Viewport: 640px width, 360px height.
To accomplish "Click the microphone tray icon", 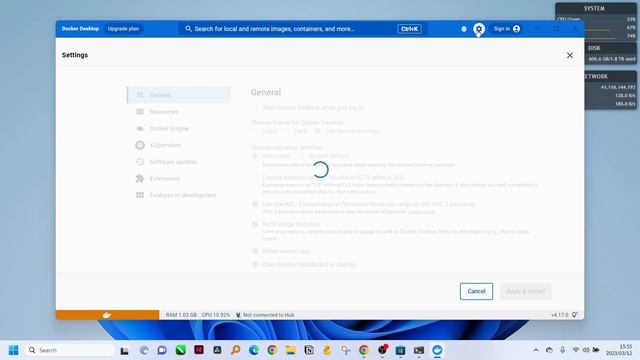I will coord(562,350).
